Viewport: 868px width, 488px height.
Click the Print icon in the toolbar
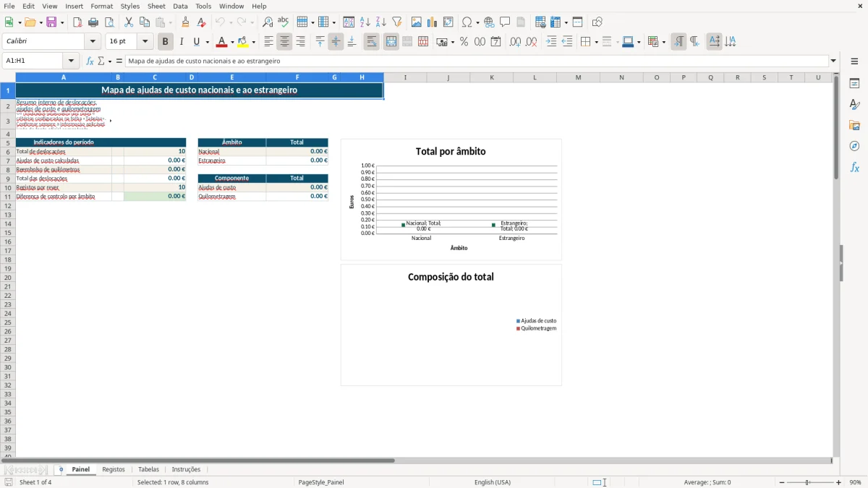click(93, 22)
